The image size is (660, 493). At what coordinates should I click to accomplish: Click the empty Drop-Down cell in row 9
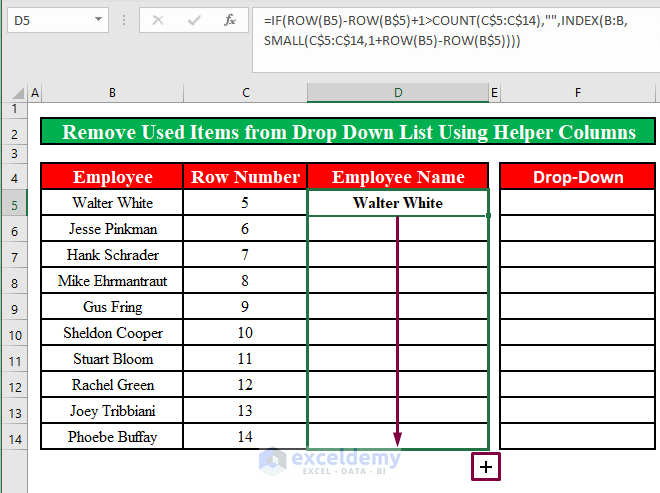click(x=578, y=307)
